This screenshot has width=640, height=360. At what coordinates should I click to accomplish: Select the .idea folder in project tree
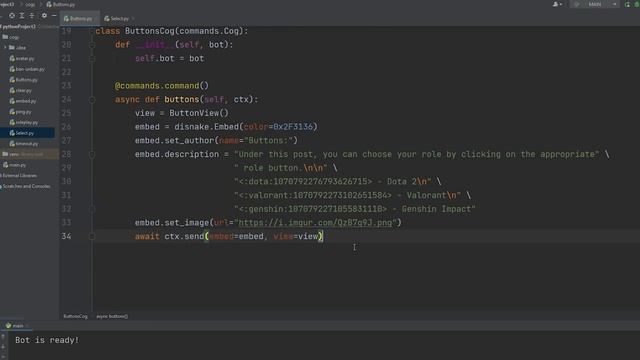[x=18, y=48]
